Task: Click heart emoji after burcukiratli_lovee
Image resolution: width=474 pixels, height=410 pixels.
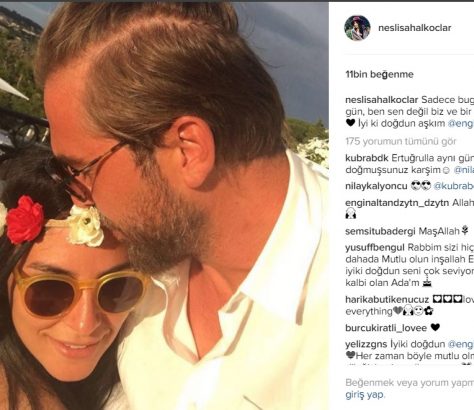Action: 435,328
